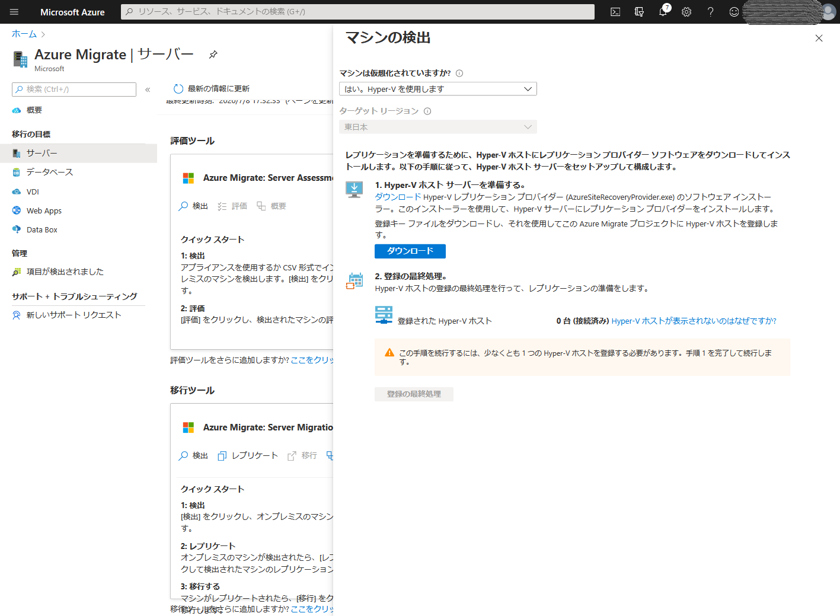Image resolution: width=840 pixels, height=616 pixels.
Task: Click the global resource search box
Action: pos(357,12)
